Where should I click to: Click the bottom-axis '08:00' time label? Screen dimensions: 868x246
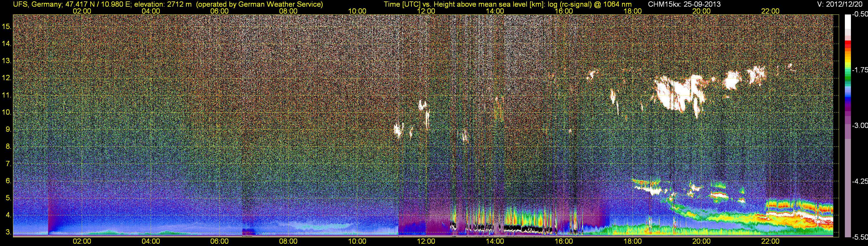[x=288, y=241]
